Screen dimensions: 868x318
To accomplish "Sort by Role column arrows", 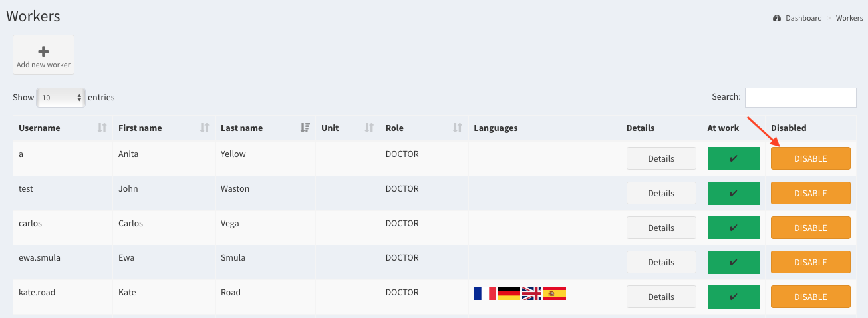I will pyautogui.click(x=458, y=128).
